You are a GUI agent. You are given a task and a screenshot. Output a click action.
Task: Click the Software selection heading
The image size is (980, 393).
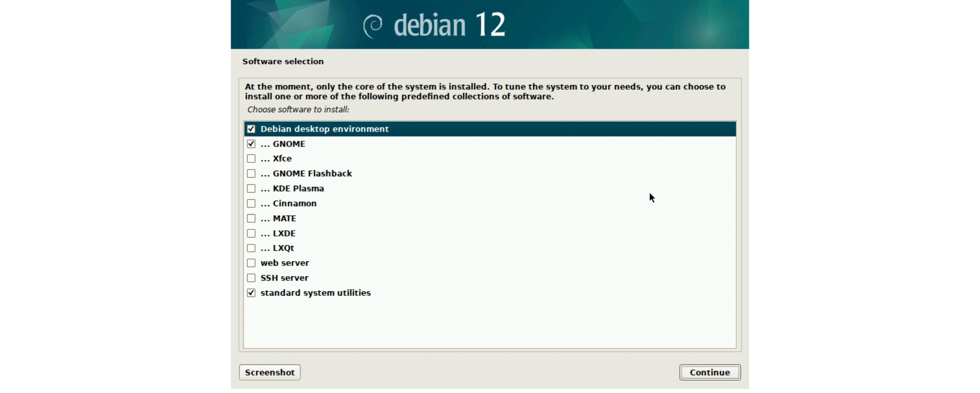283,61
